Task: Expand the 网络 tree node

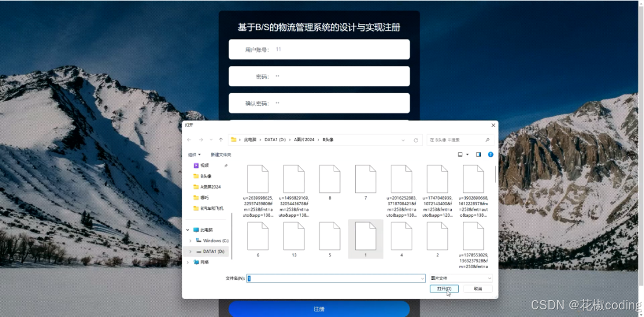Action: pos(187,262)
